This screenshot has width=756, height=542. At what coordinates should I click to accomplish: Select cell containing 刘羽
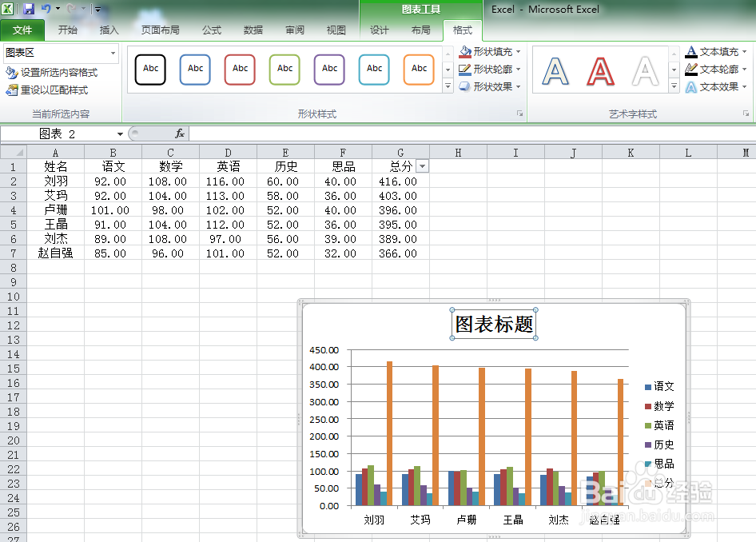click(56, 181)
